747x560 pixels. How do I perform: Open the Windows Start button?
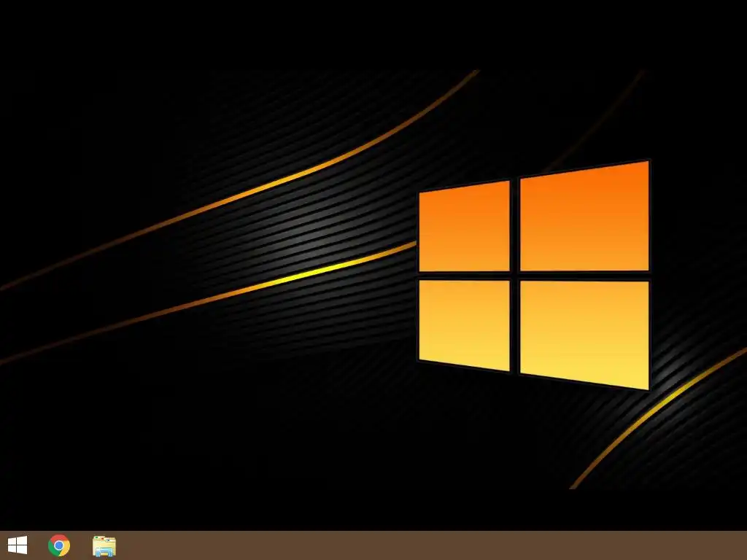[x=18, y=545]
